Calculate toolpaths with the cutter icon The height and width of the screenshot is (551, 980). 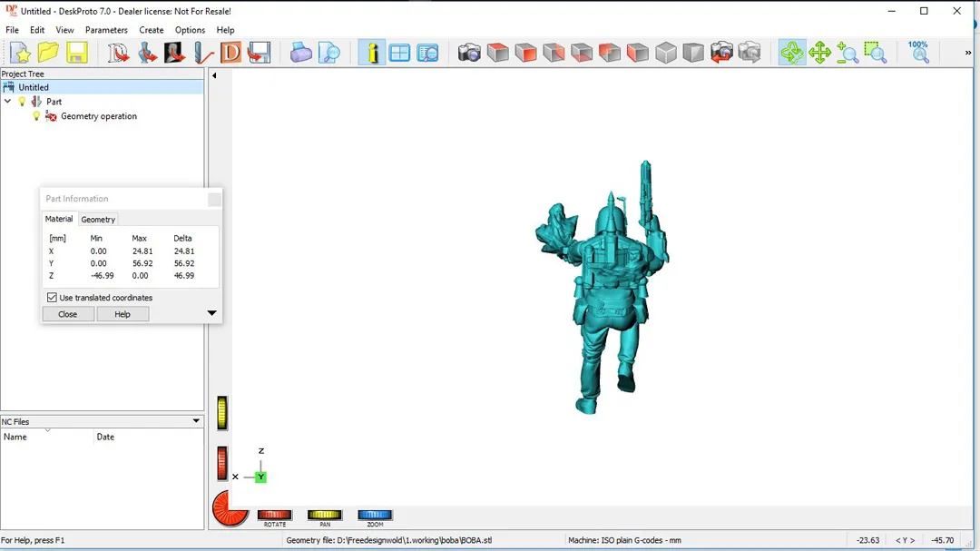click(202, 54)
